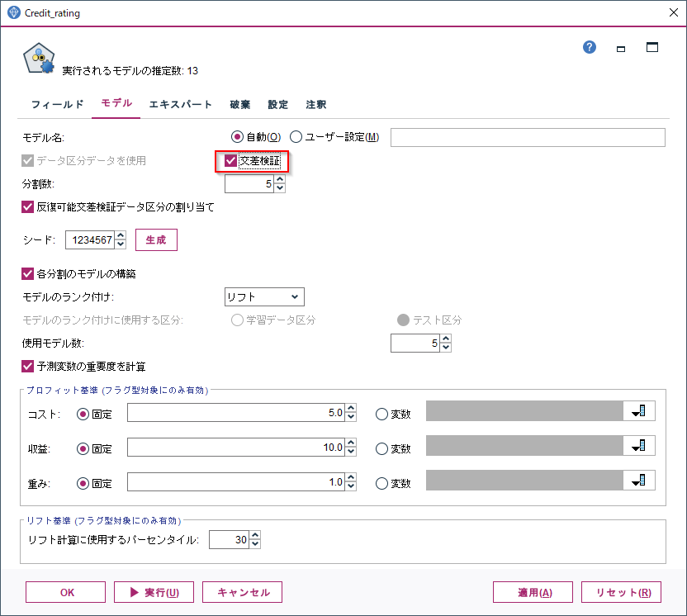Click the 生成 seed button
Viewport: 687px width, 616px height.
[156, 239]
